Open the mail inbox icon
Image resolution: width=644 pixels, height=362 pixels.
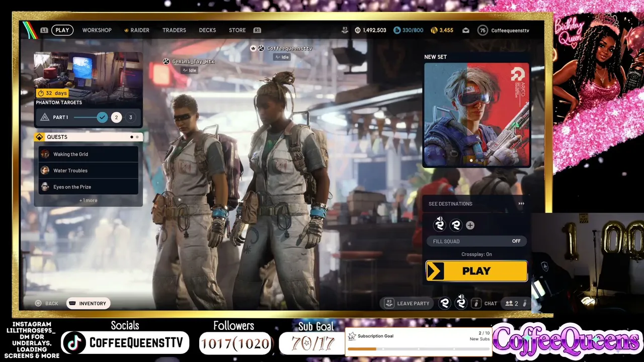coord(466,30)
